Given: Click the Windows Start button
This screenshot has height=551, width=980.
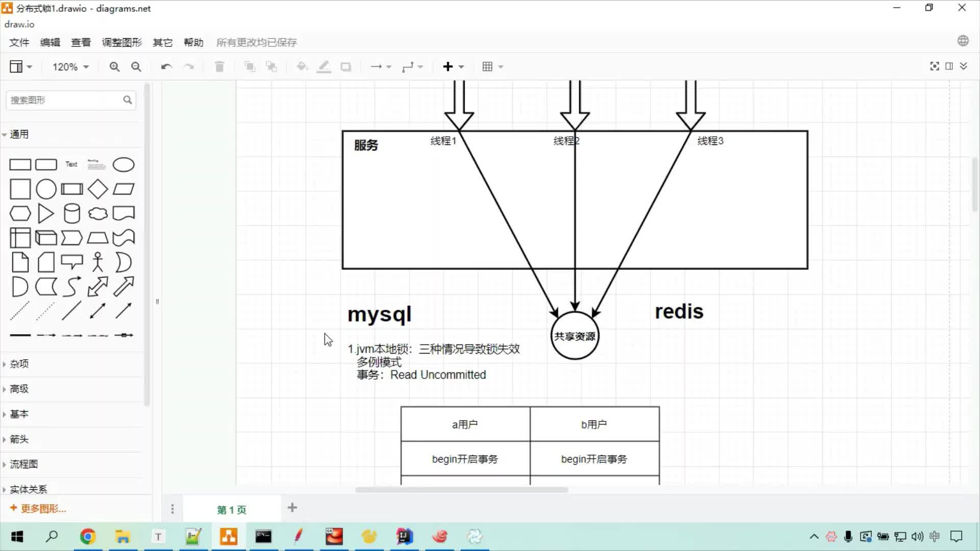Looking at the screenshot, I should 17,537.
